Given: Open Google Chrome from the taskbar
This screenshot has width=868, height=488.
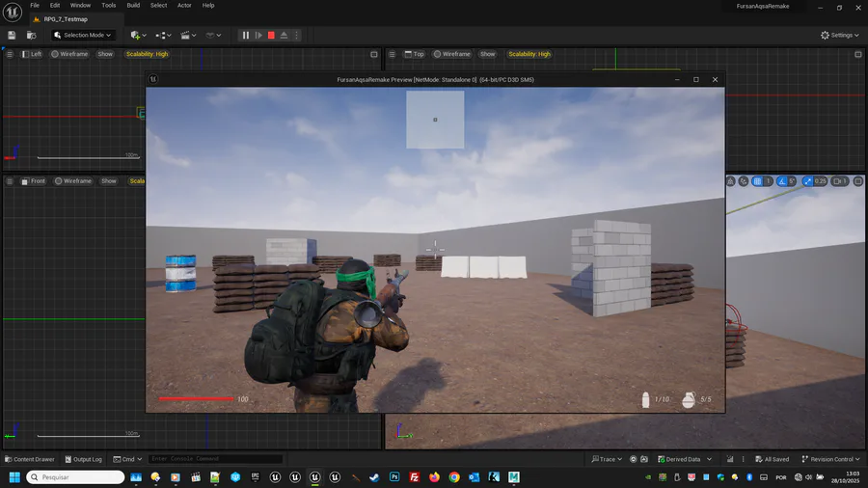Looking at the screenshot, I should 454,477.
